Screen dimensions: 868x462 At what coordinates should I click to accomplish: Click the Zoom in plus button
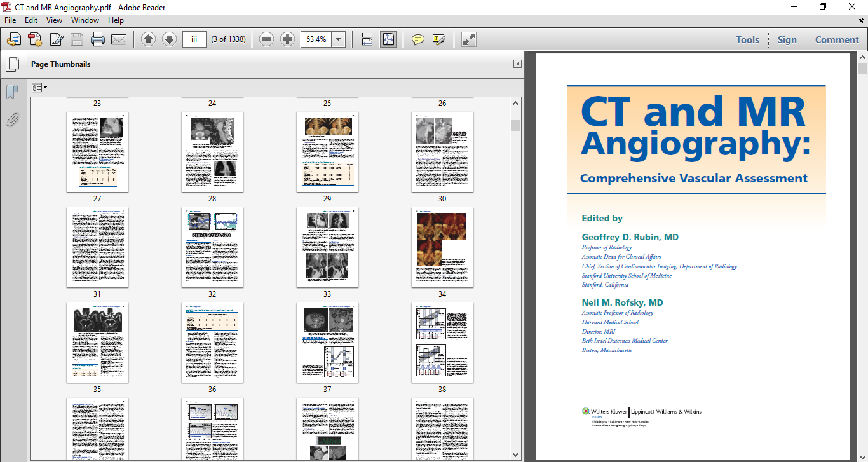click(x=288, y=39)
